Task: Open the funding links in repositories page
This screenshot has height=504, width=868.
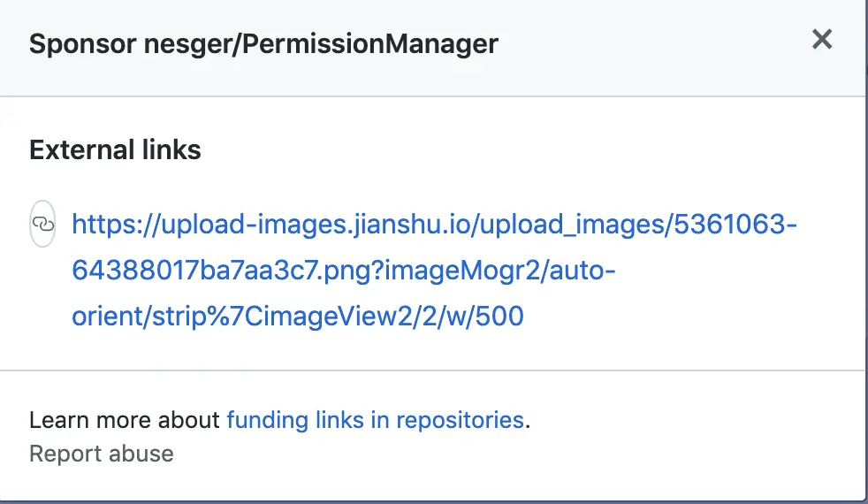Action: tap(375, 419)
